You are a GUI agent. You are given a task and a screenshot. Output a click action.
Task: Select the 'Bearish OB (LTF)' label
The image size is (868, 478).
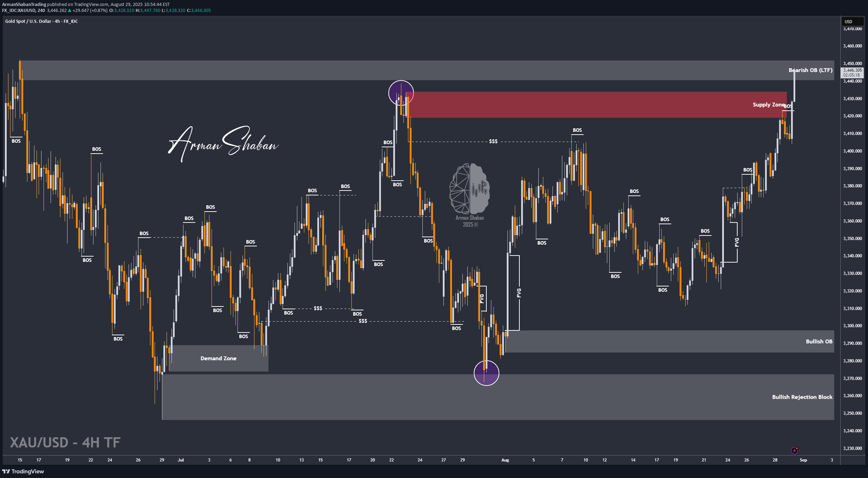pyautogui.click(x=810, y=70)
